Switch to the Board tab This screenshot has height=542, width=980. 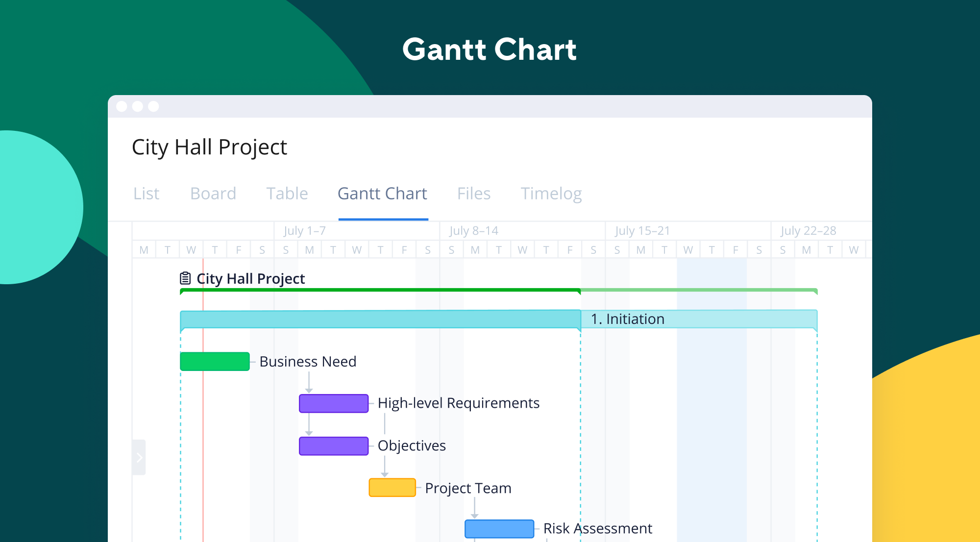pyautogui.click(x=213, y=194)
